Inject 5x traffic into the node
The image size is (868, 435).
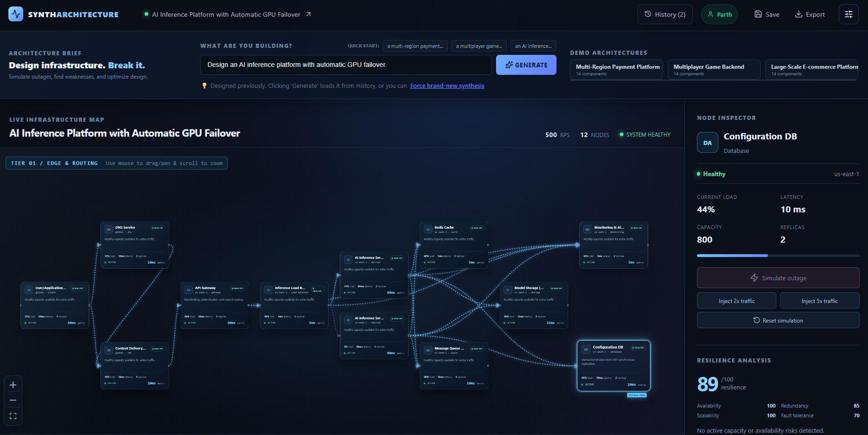coord(820,301)
